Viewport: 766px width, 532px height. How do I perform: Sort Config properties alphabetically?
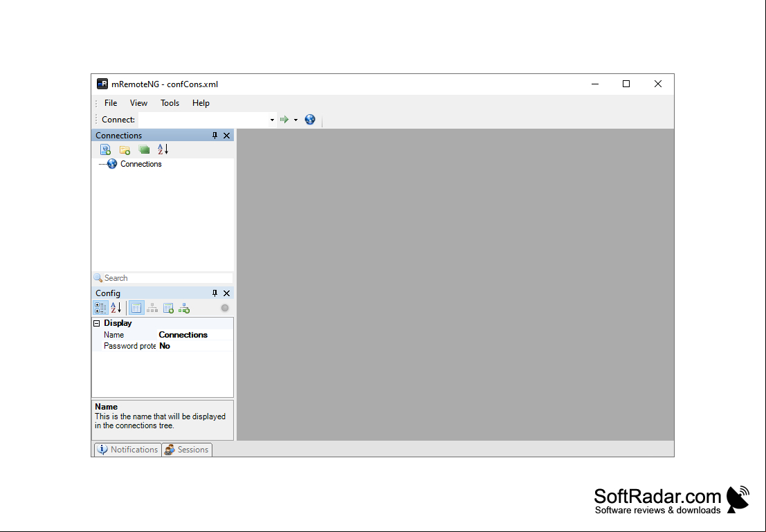(x=116, y=308)
